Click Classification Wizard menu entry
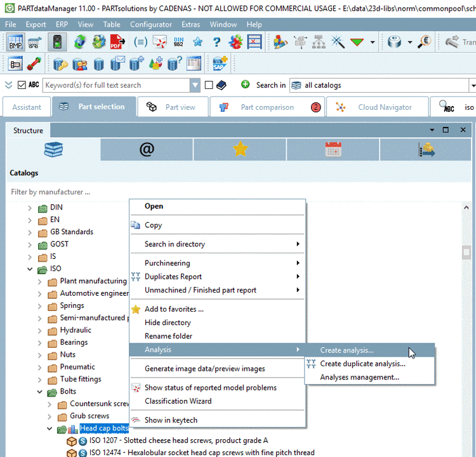 tap(217, 401)
